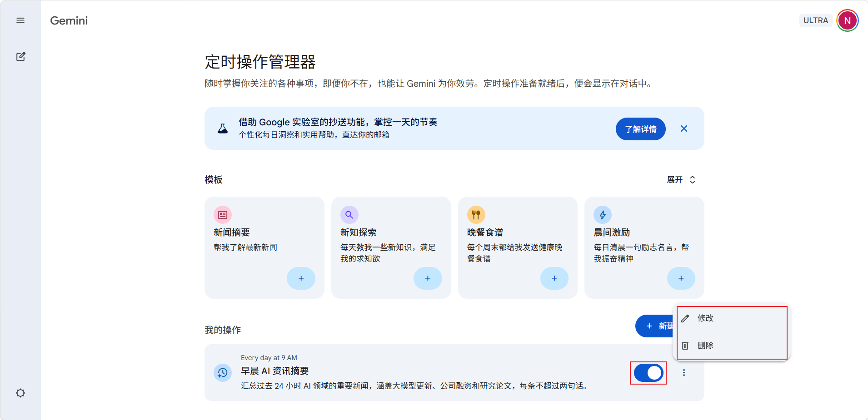Screen dimensions: 868x420
Task: Open the 早晨 AI 资讯摘要 action title
Action: point(275,371)
